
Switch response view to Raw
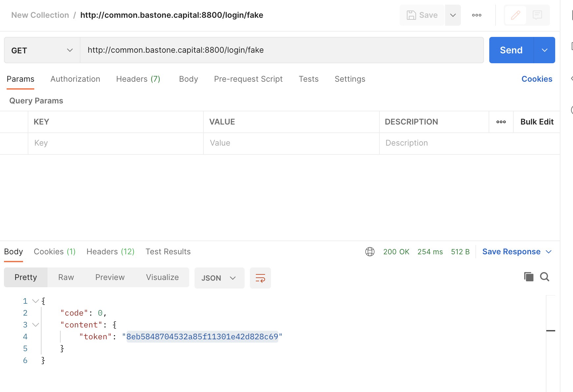[66, 277]
